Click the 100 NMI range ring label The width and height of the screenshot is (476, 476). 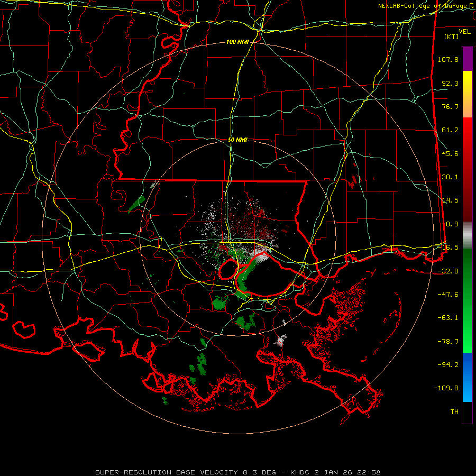(x=237, y=42)
